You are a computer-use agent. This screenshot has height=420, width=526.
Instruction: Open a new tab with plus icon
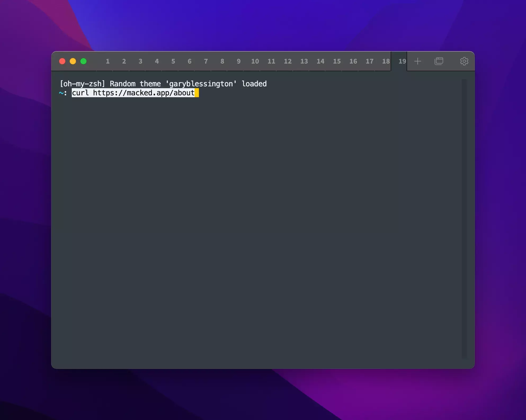pos(417,61)
